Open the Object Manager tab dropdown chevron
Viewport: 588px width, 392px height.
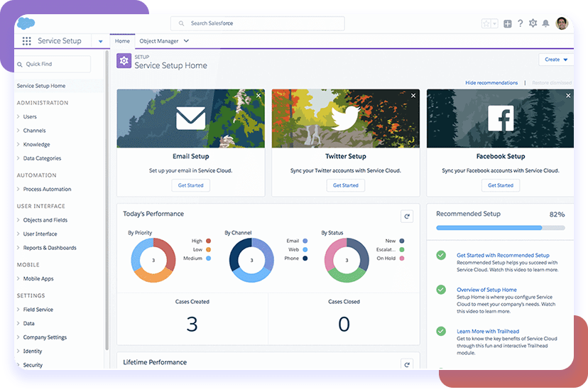(186, 41)
